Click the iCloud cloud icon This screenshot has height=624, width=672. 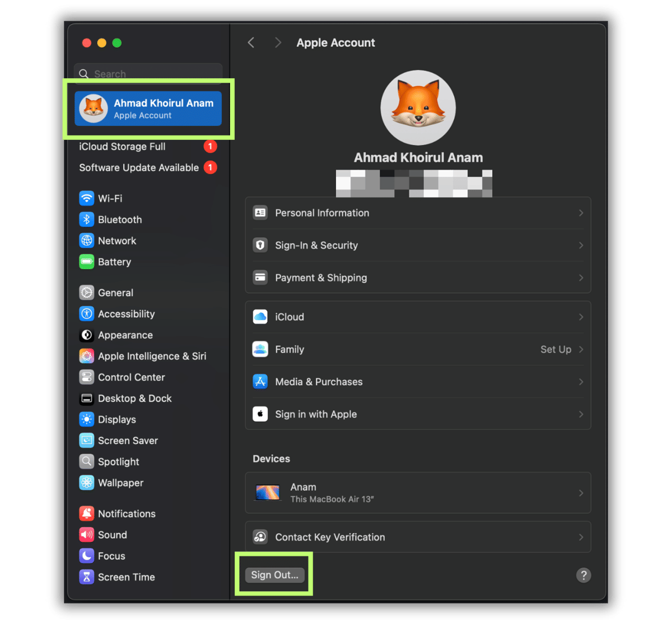tap(260, 317)
